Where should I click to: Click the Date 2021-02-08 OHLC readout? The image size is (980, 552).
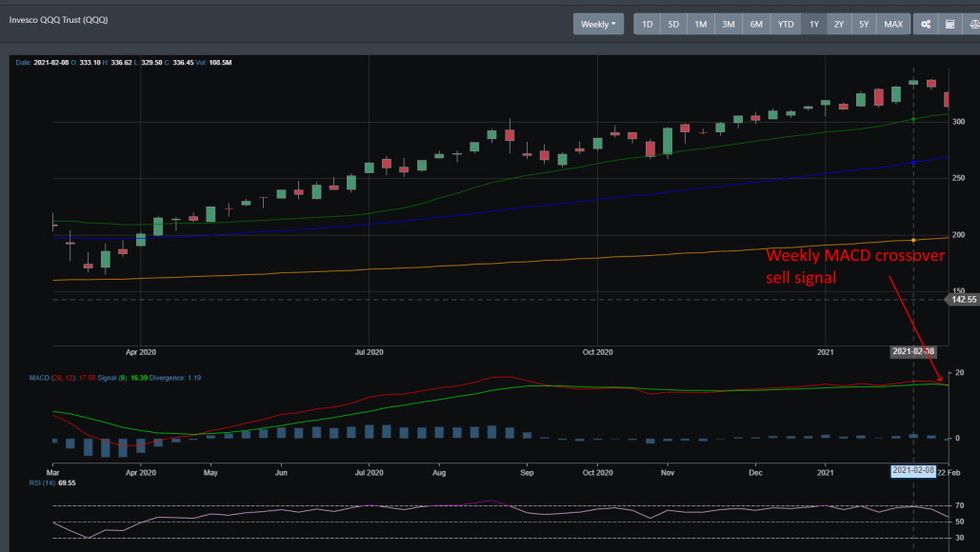(124, 63)
